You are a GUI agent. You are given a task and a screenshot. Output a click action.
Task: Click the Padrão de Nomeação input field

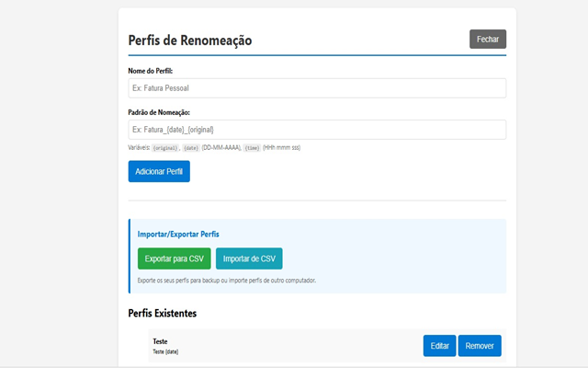317,130
